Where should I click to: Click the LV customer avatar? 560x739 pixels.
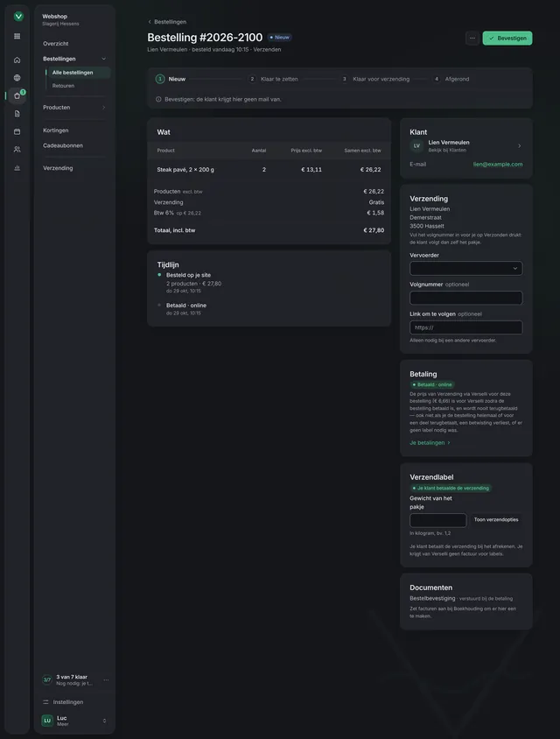tap(416, 146)
